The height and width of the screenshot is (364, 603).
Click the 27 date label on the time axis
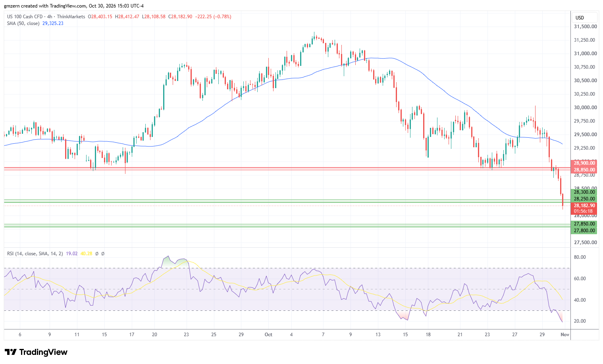(x=514, y=335)
